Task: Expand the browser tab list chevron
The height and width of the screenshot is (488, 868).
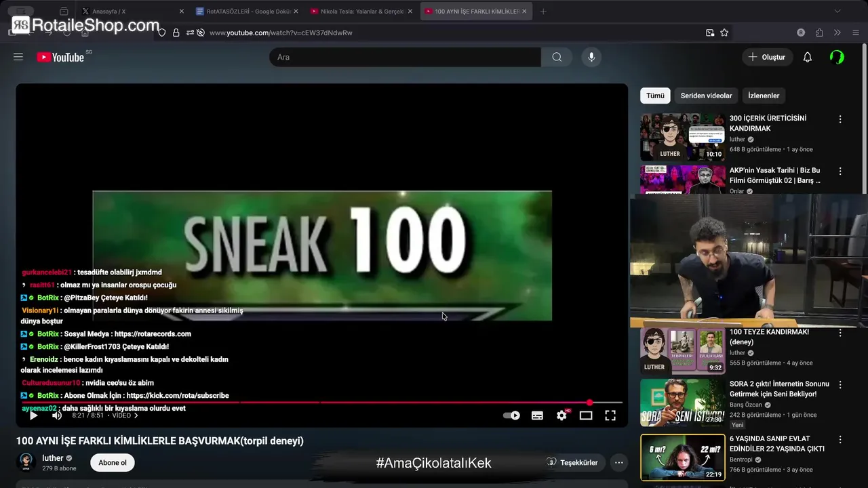Action: tap(837, 12)
